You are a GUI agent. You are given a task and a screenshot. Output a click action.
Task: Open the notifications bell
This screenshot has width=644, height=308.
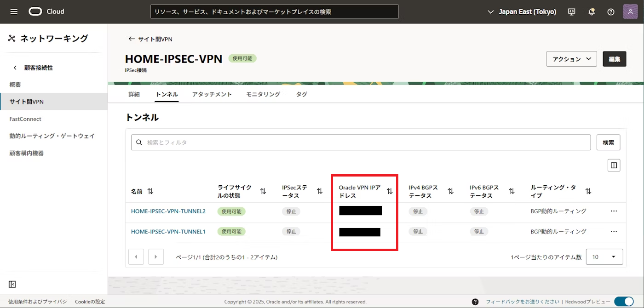tap(592, 12)
